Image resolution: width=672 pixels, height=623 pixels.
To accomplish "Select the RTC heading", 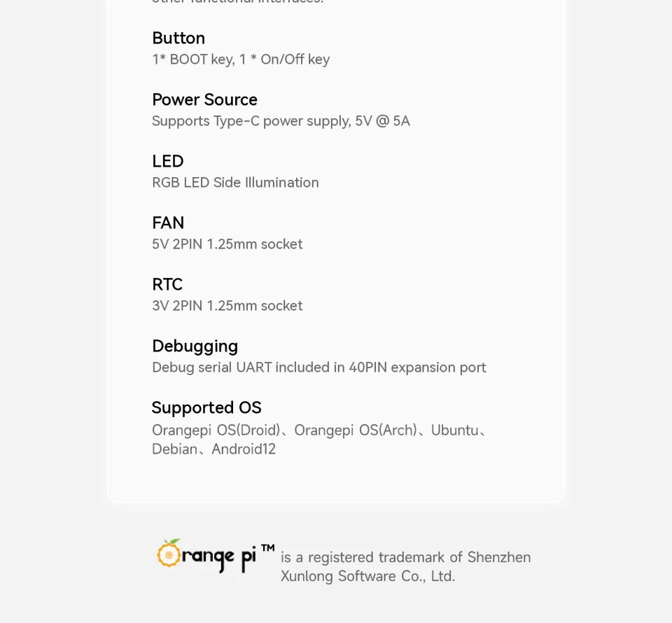I will pos(167,284).
